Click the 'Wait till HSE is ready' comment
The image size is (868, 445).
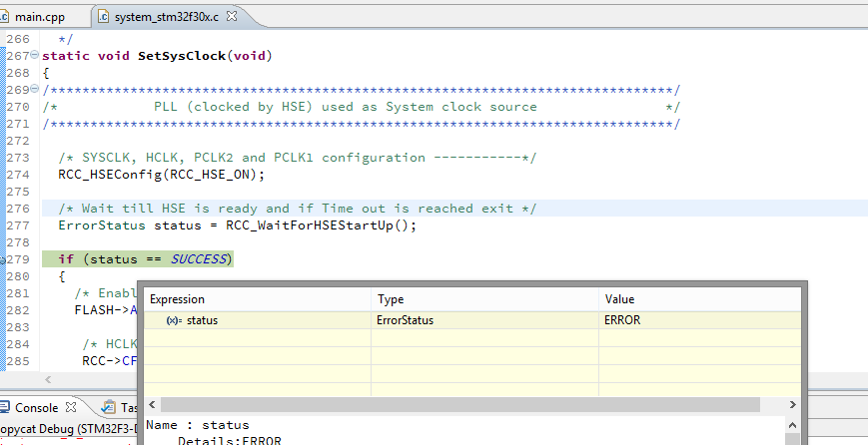point(298,209)
